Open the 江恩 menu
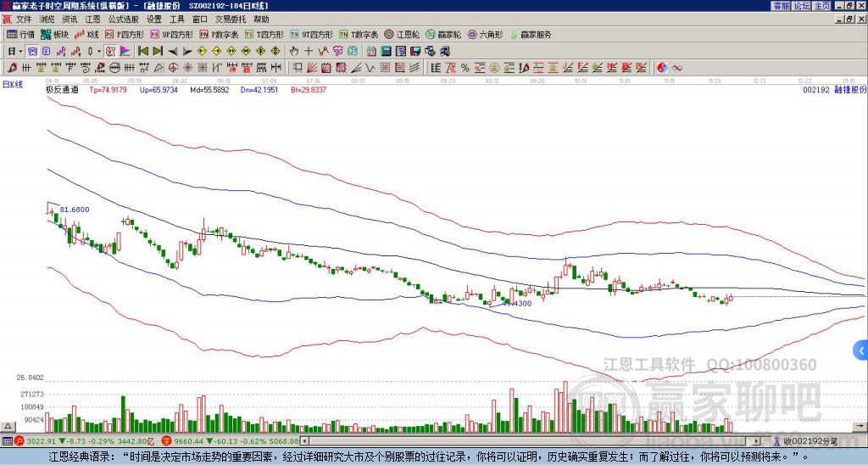 93,20
